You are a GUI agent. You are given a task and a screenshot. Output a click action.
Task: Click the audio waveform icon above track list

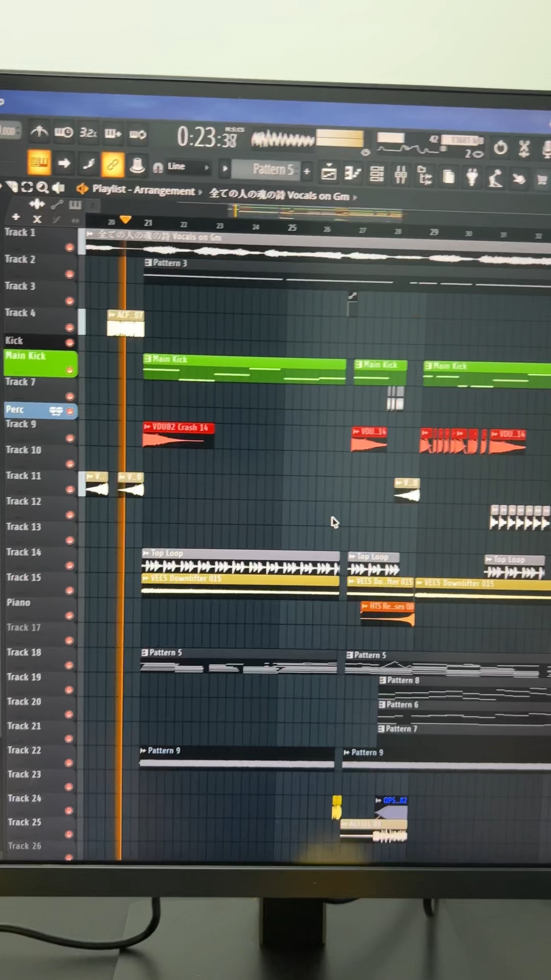pyautogui.click(x=37, y=204)
